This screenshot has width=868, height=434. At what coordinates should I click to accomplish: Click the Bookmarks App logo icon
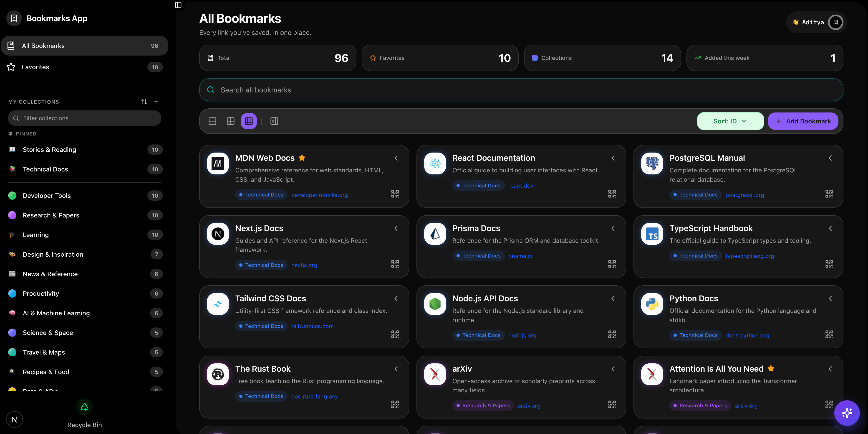[14, 18]
